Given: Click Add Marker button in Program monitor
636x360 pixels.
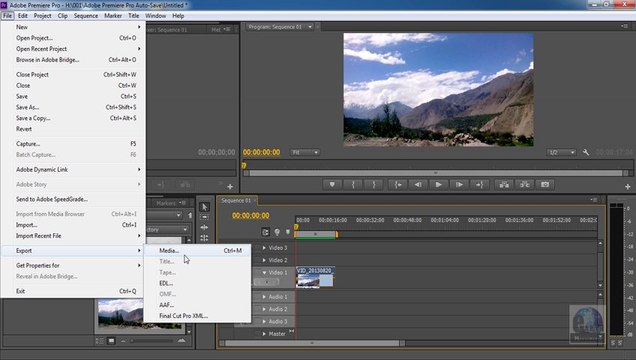Looking at the screenshot, I should (x=332, y=185).
